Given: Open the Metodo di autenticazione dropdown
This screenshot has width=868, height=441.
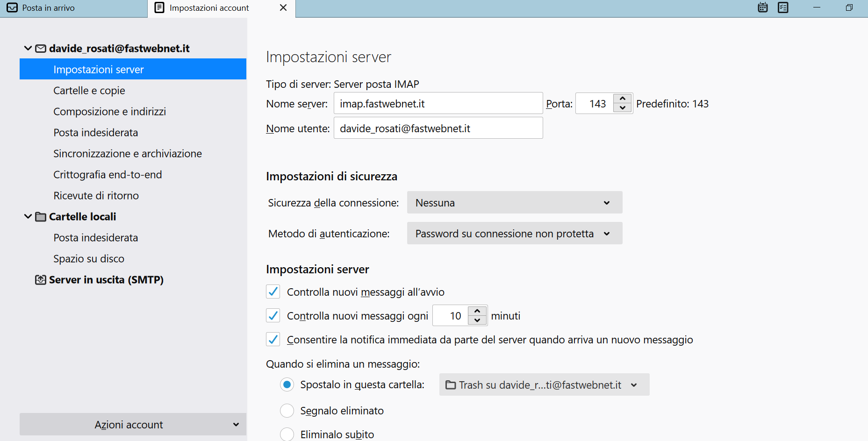Looking at the screenshot, I should coord(514,234).
